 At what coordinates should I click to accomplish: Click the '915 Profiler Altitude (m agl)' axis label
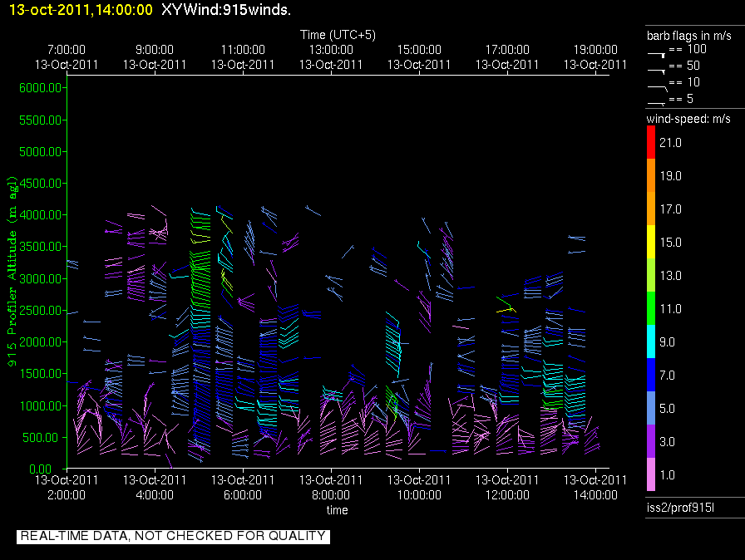[12, 271]
